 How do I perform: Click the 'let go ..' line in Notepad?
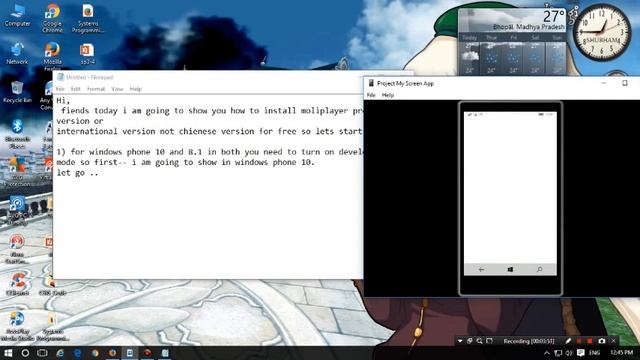click(x=78, y=173)
